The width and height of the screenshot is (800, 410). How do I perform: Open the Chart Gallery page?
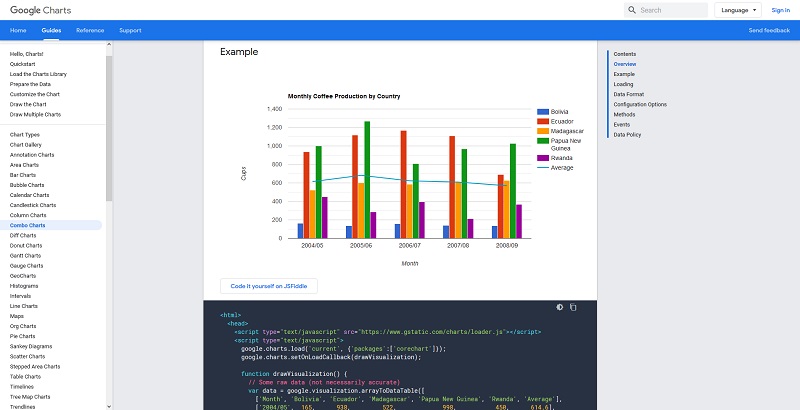coord(26,145)
